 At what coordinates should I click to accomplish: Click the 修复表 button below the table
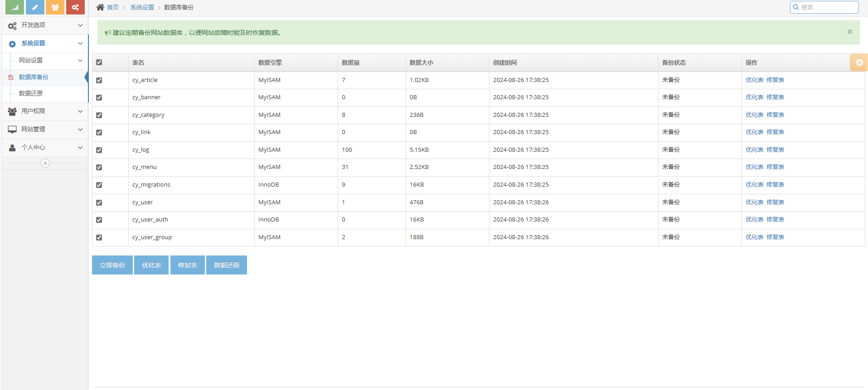coord(188,265)
